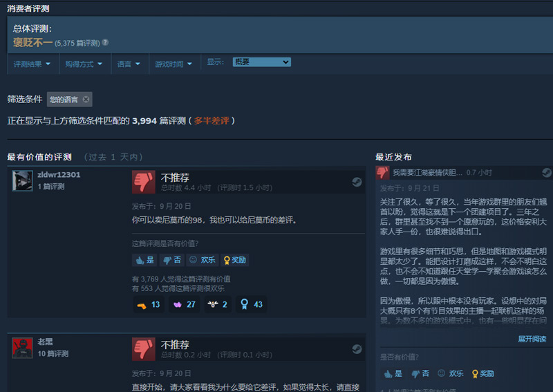Open 老黑 username link
553x392 pixels.
point(45,342)
